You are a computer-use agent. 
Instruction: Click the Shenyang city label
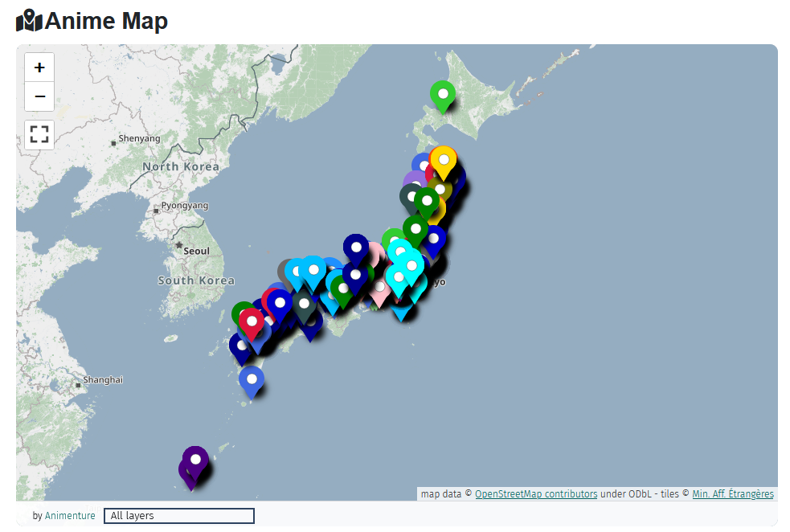(139, 138)
